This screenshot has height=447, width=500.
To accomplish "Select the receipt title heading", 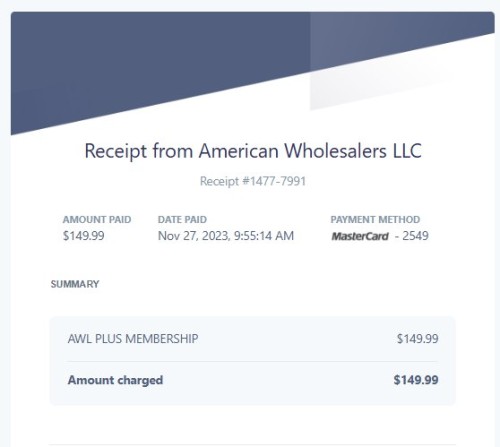I will (253, 151).
